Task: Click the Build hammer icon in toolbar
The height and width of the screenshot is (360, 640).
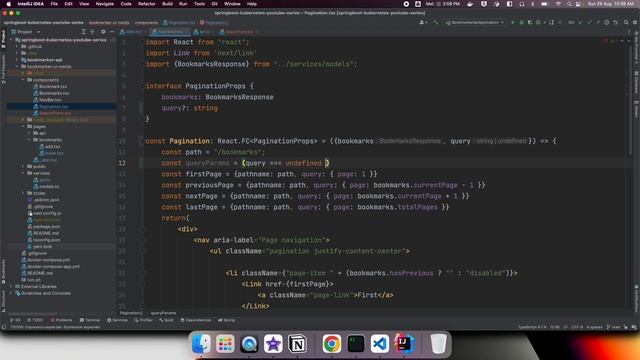Action: 436,22
